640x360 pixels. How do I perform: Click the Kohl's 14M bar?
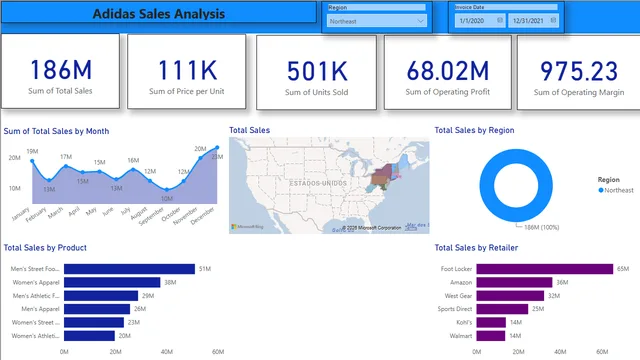491,322
